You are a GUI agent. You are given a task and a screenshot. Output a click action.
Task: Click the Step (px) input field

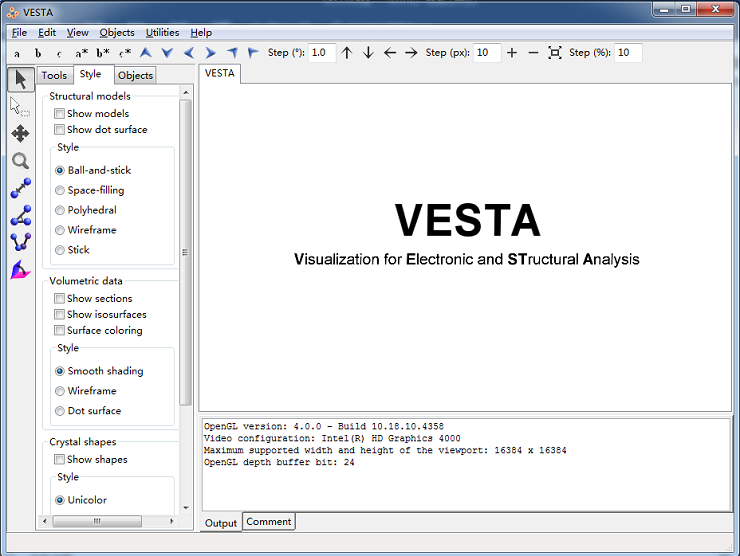tap(487, 53)
